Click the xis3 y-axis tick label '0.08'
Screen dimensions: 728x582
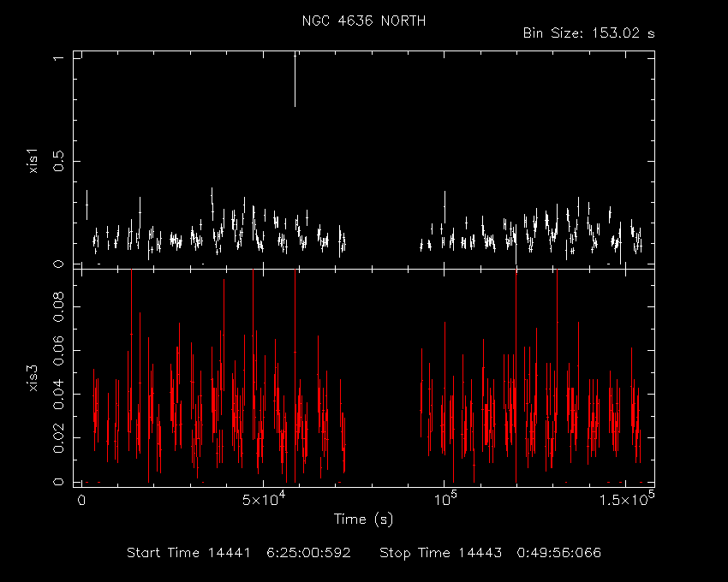coord(58,306)
